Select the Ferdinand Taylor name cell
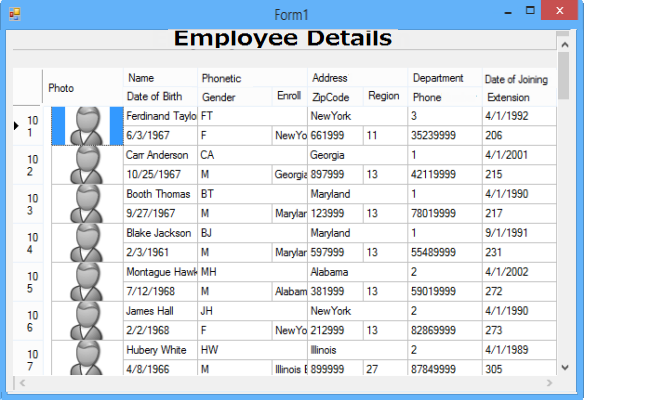This screenshot has width=670, height=400. (160, 116)
